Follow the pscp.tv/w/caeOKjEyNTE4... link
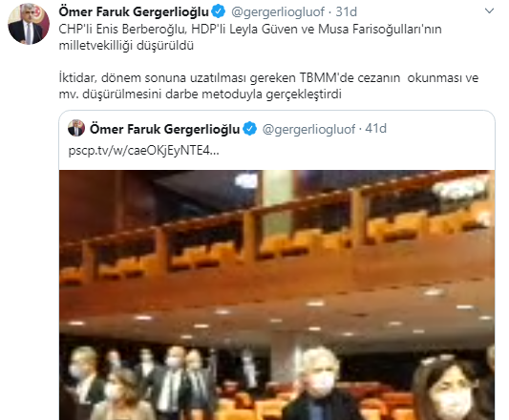 click(144, 151)
